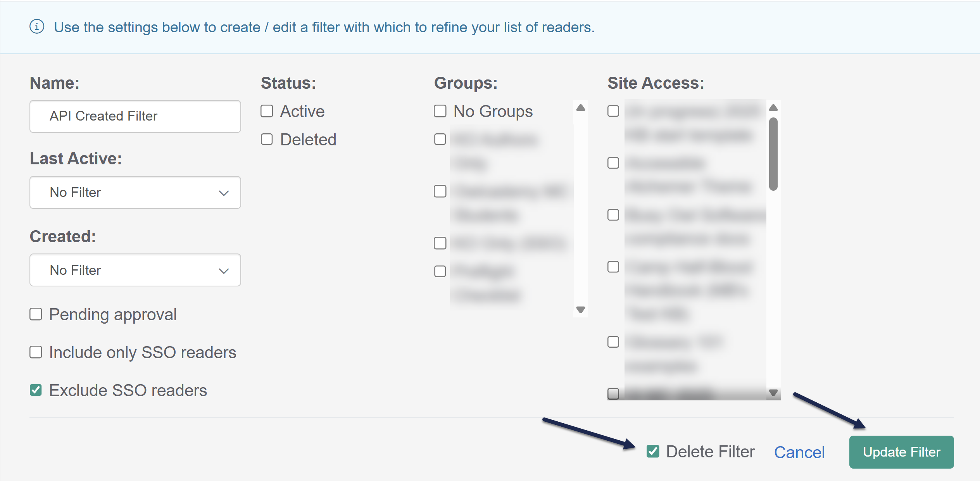Click Site Access scroll down arrow
The height and width of the screenshot is (481, 980).
(x=773, y=393)
